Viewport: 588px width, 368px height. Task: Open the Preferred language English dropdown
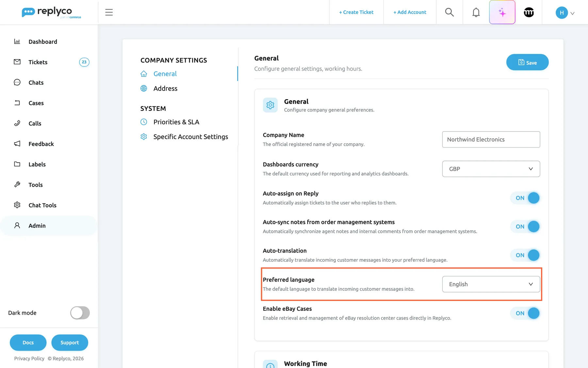pyautogui.click(x=491, y=284)
